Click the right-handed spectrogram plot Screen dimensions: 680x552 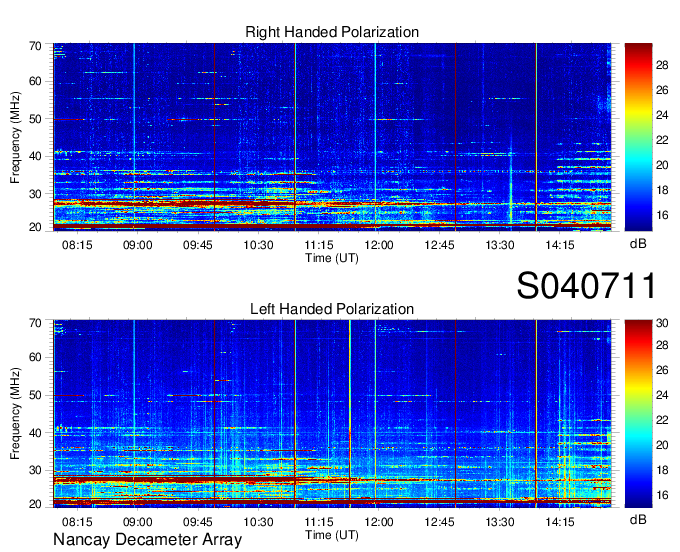pyautogui.click(x=332, y=137)
